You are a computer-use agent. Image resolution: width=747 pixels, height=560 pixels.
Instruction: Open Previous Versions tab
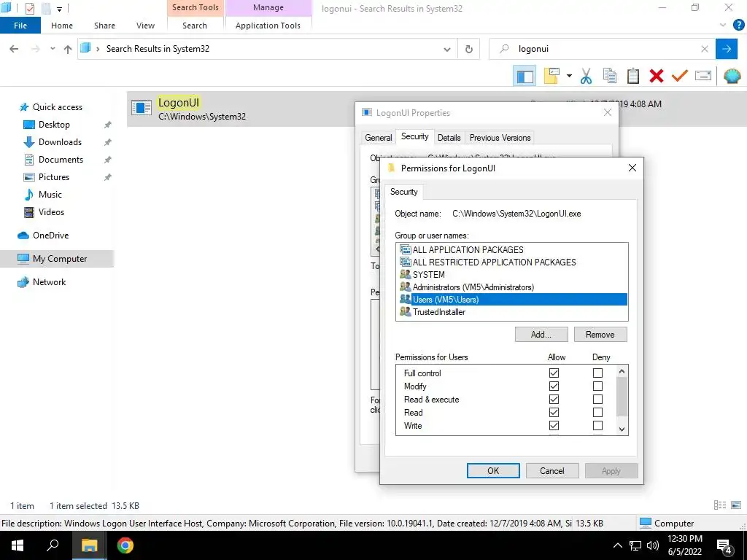coord(500,138)
